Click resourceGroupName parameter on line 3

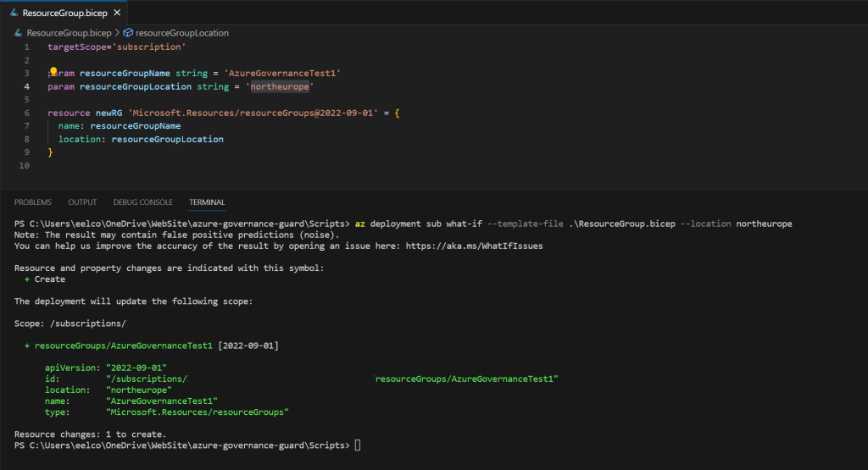click(125, 73)
